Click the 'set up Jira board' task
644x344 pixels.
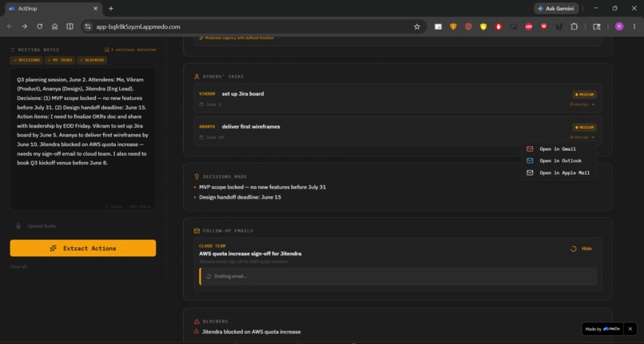click(243, 94)
